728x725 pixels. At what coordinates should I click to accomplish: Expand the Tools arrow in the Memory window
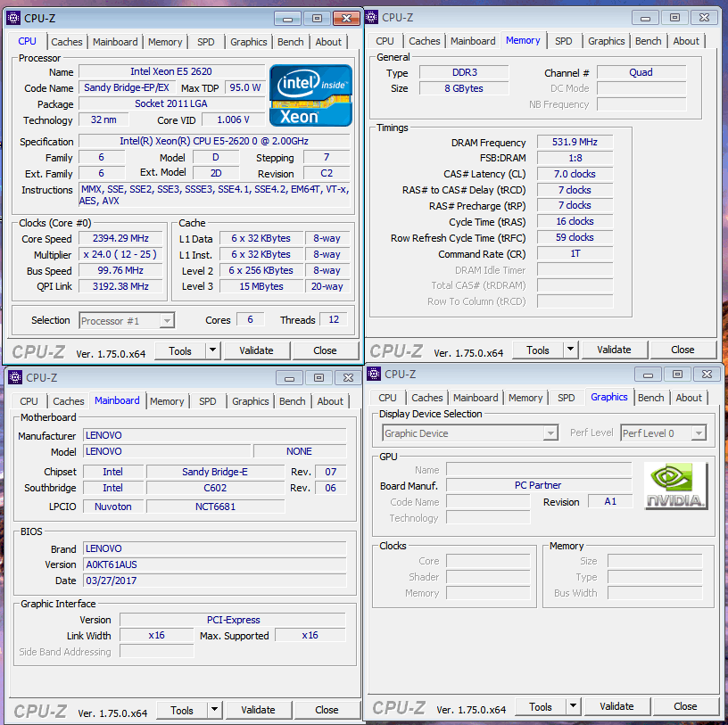coord(571,350)
